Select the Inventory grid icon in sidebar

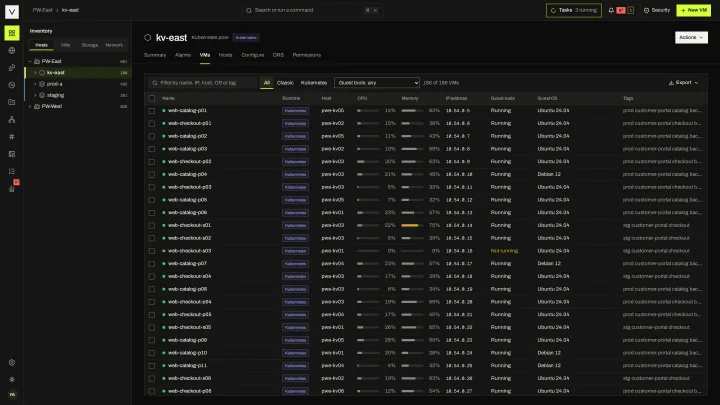click(x=12, y=33)
